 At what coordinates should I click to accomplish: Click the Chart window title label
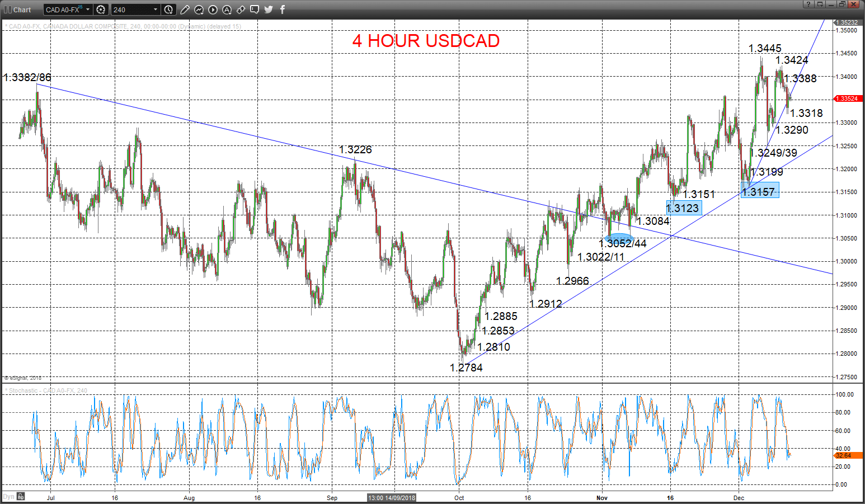pos(22,10)
